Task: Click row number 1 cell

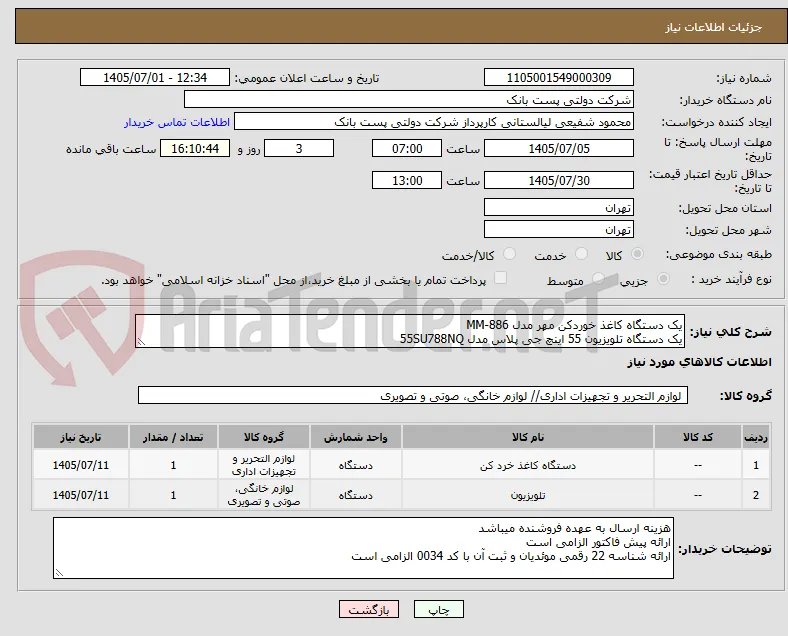Action: pos(755,465)
